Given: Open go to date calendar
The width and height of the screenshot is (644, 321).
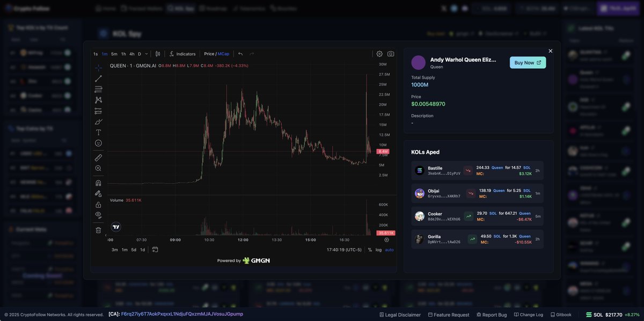Looking at the screenshot, I should pos(155,250).
